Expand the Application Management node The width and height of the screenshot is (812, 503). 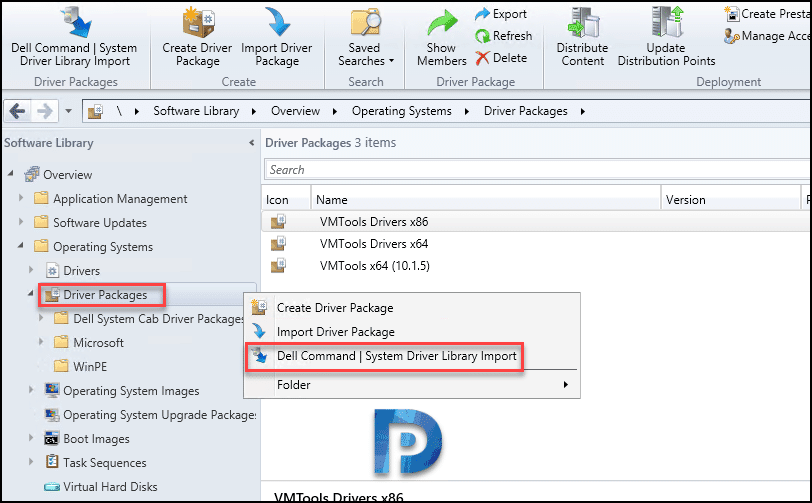point(21,197)
